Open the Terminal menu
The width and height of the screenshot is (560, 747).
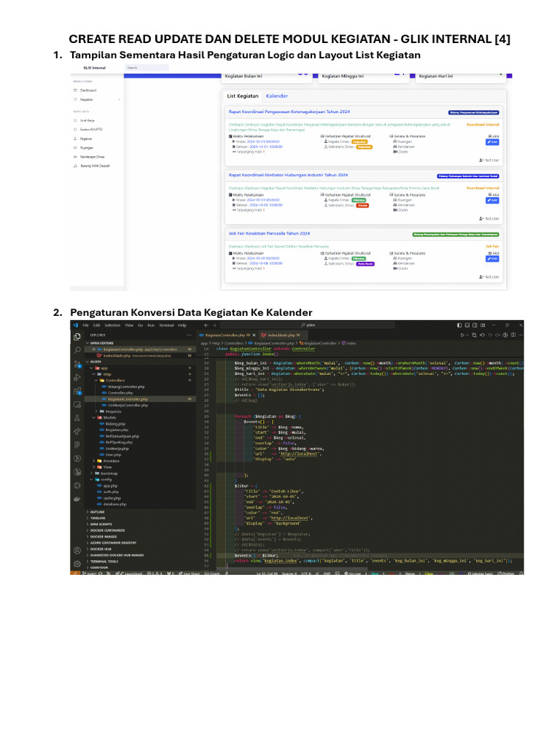point(167,325)
